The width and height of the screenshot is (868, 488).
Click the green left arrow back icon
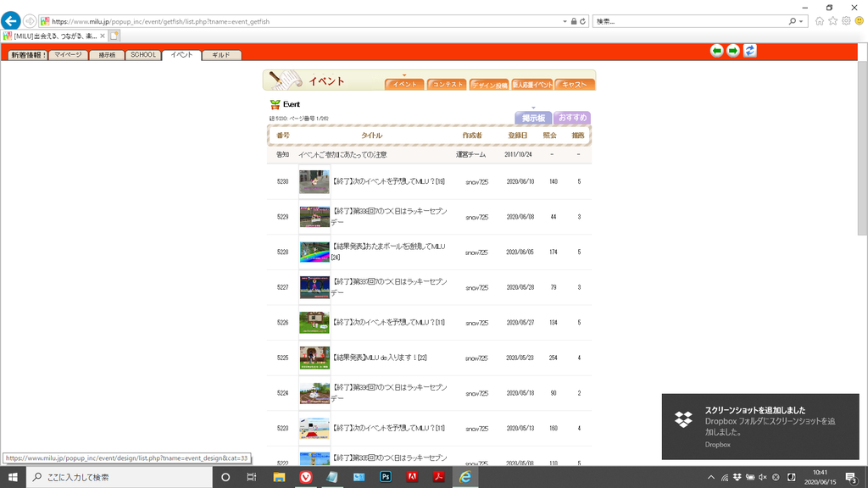[717, 51]
